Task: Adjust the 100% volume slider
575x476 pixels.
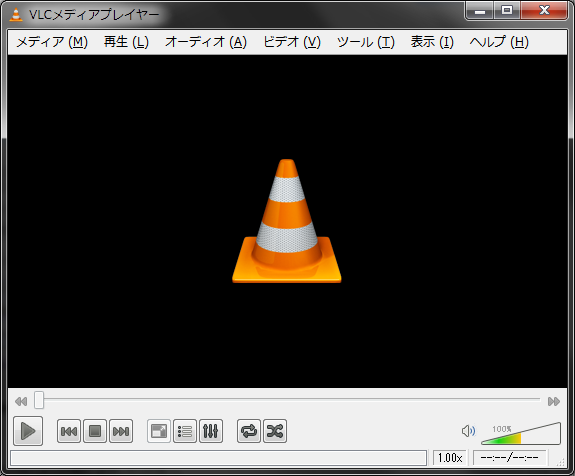Action: [521, 433]
